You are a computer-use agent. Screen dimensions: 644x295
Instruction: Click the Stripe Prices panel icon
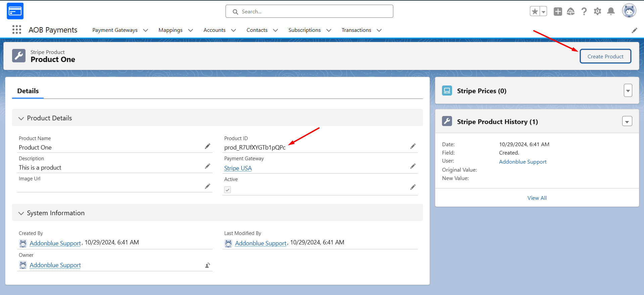tap(447, 91)
